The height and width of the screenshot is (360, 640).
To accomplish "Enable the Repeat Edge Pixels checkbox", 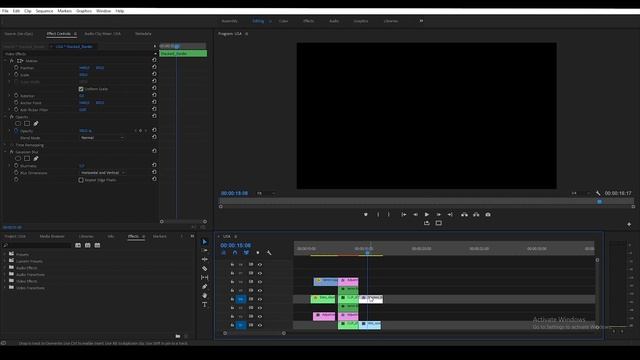I will pyautogui.click(x=81, y=180).
